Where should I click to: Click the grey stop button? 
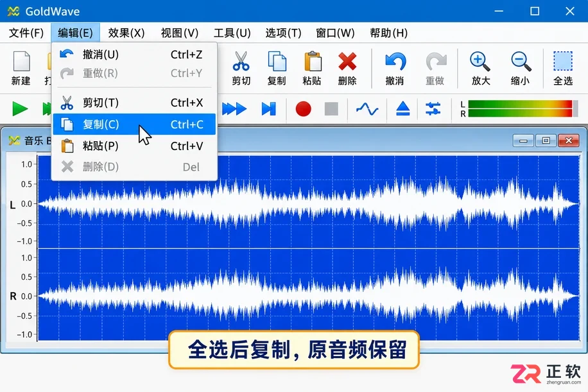(x=331, y=108)
